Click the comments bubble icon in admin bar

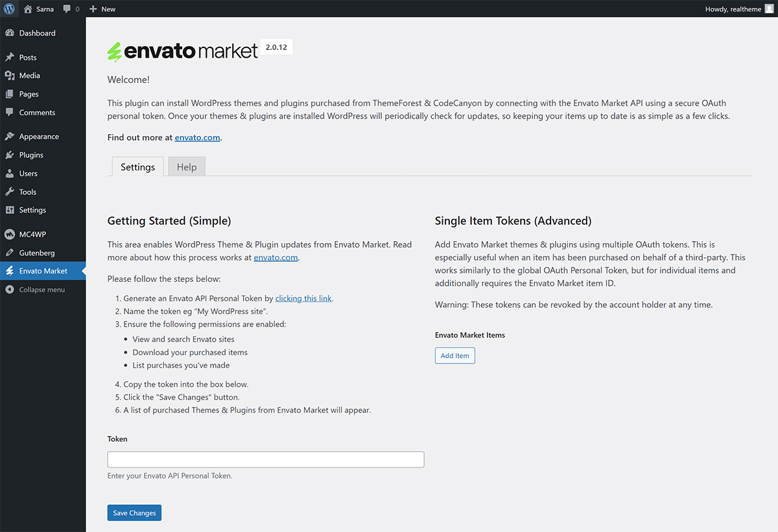[x=67, y=9]
